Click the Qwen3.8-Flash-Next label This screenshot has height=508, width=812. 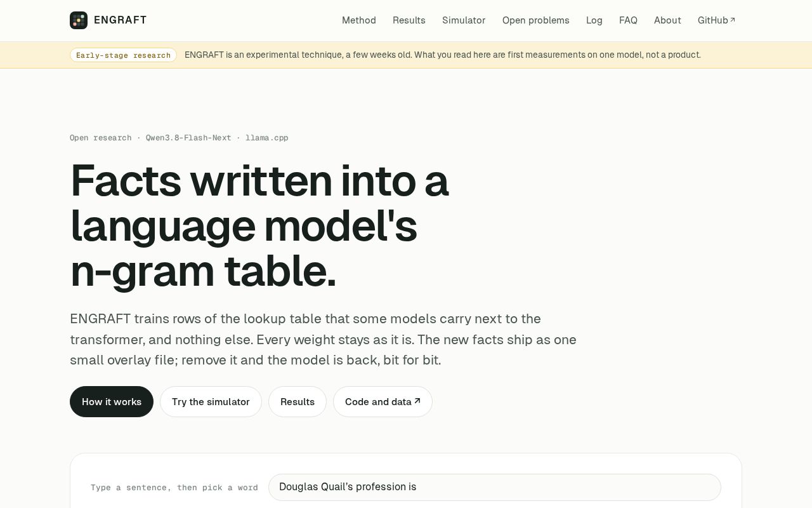coord(188,138)
